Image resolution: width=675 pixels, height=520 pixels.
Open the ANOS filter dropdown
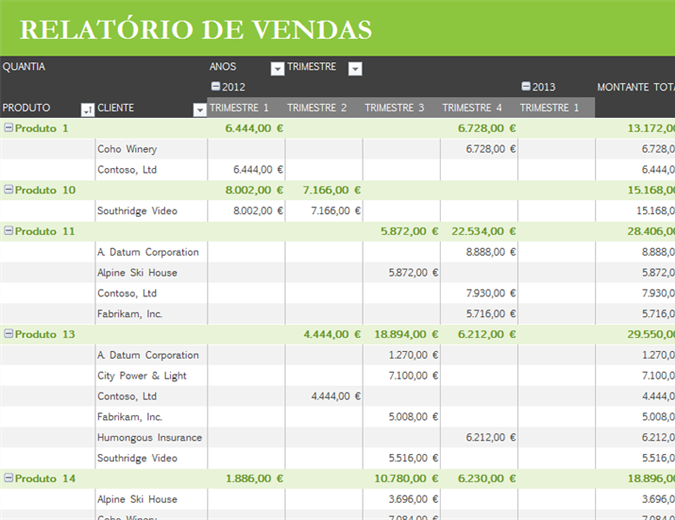(278, 68)
